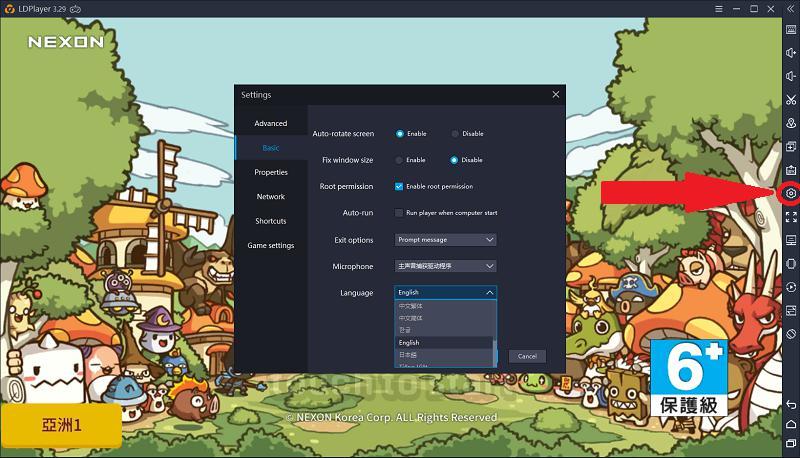Click the install APK icon in sidebar
Image resolution: width=800 pixels, height=458 pixels.
pyautogui.click(x=791, y=170)
